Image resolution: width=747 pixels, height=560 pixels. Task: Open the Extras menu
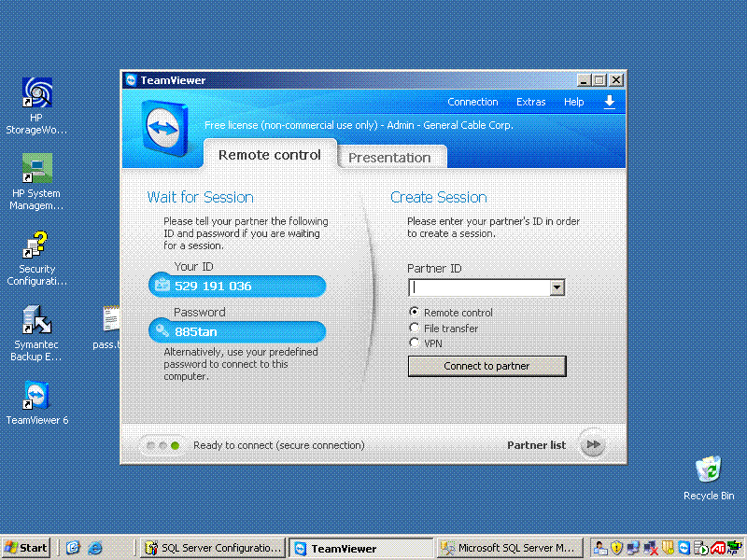[x=530, y=102]
